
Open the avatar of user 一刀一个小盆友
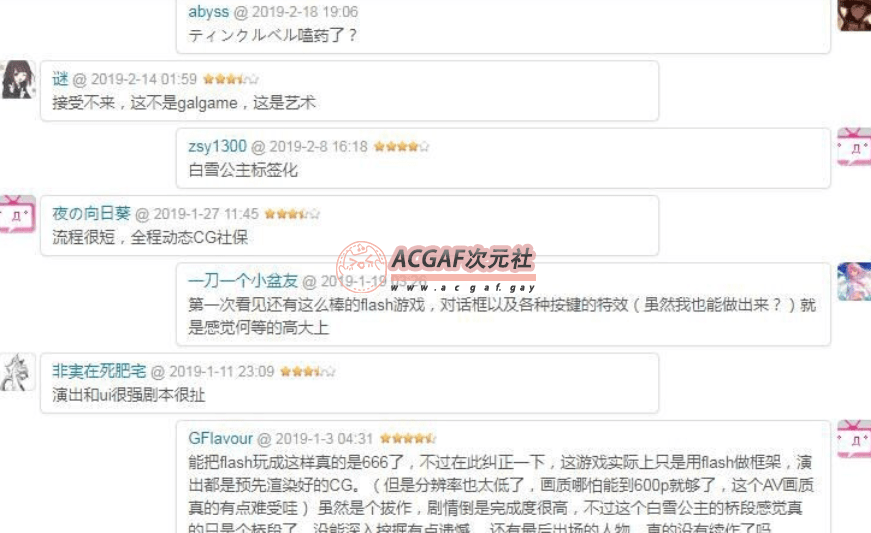(x=854, y=281)
